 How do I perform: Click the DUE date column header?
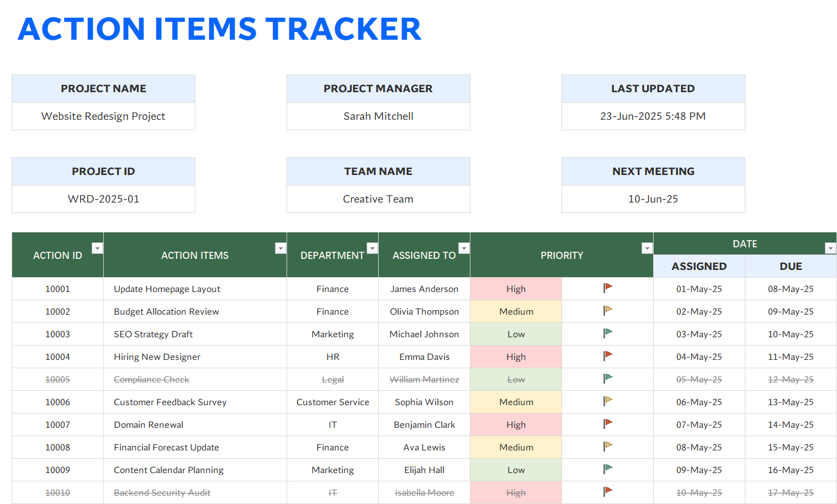click(x=791, y=266)
